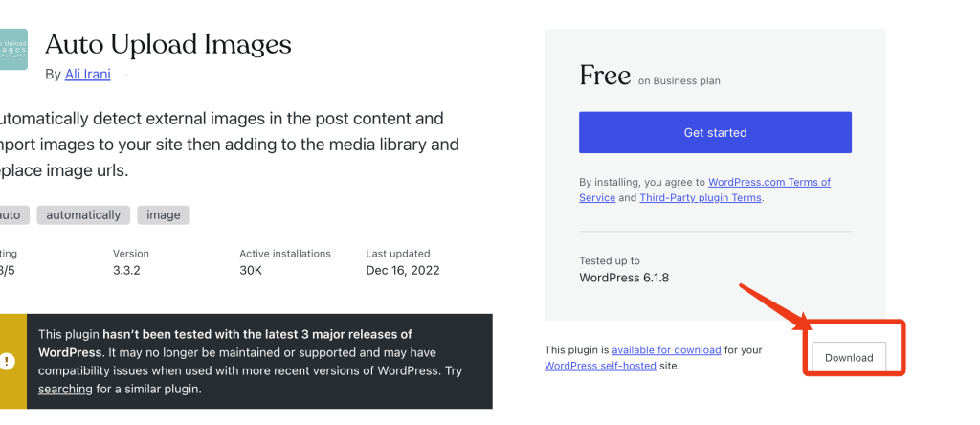Click the searching link in warning banner

pyautogui.click(x=65, y=389)
